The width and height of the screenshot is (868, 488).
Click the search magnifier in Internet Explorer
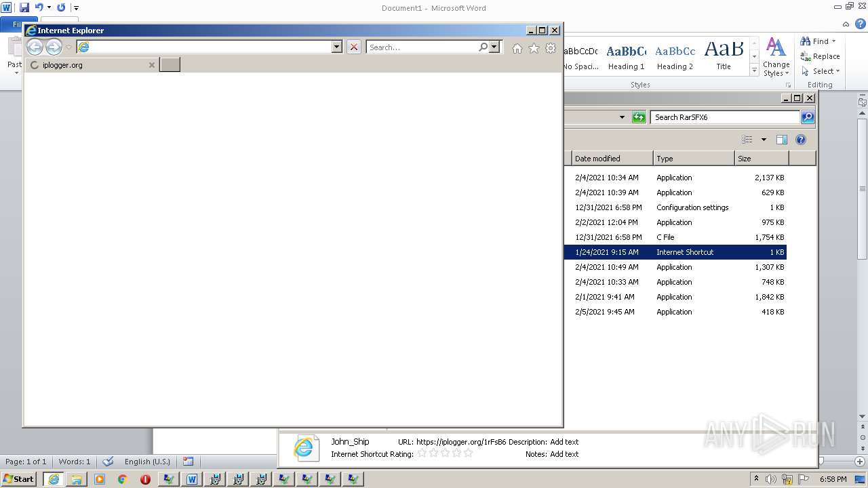pyautogui.click(x=483, y=47)
